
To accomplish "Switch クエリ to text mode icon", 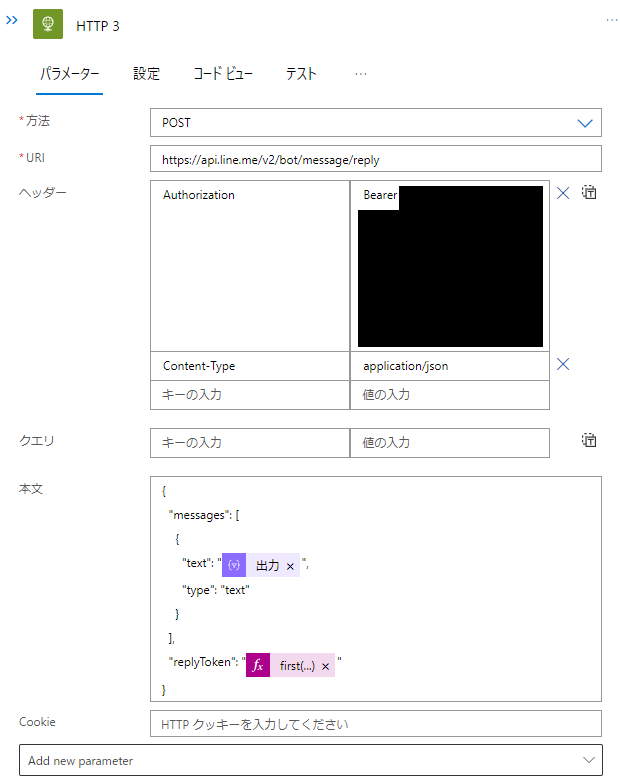I will tap(589, 440).
